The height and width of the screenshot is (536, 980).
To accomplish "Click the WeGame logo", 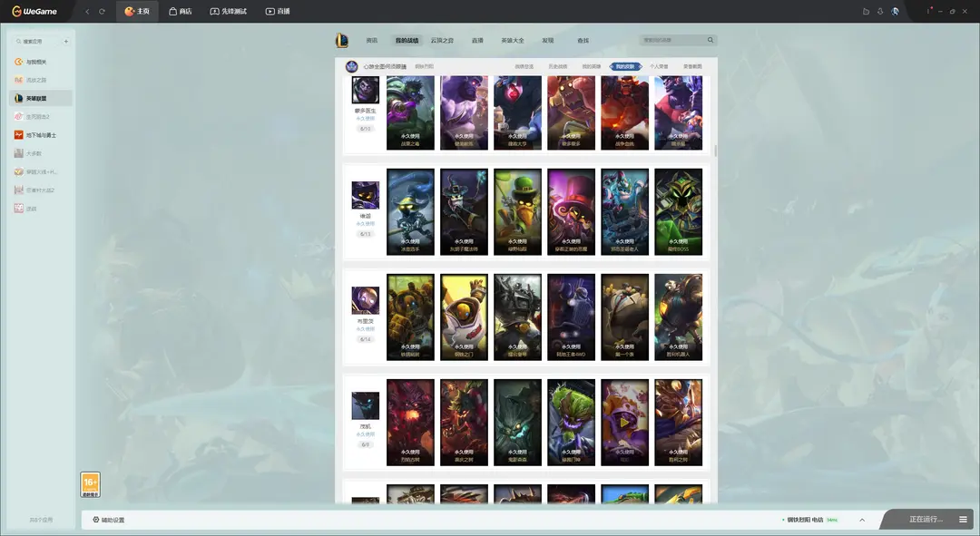I will pos(34,11).
